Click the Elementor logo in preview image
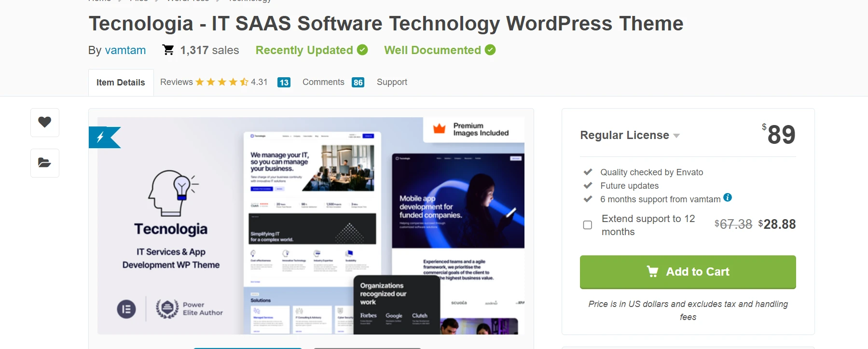Viewport: 868px width, 349px height. pyautogui.click(x=126, y=309)
